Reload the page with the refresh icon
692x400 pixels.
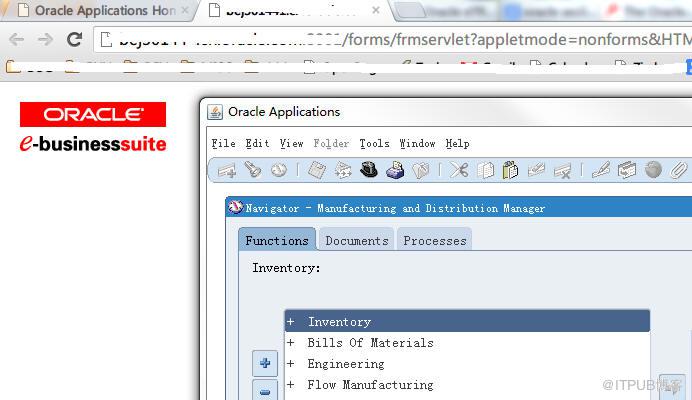74,40
